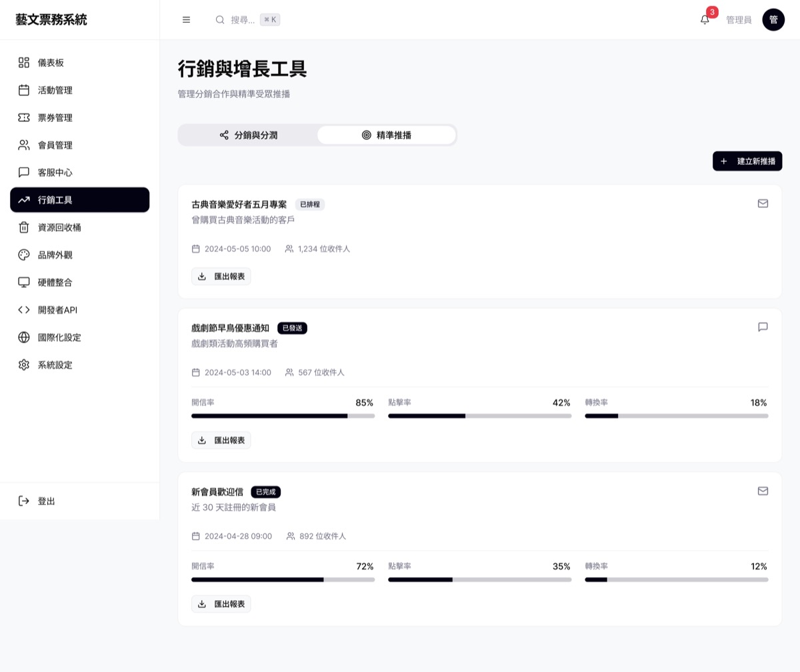Click the 已發送 status badge

pyautogui.click(x=292, y=328)
